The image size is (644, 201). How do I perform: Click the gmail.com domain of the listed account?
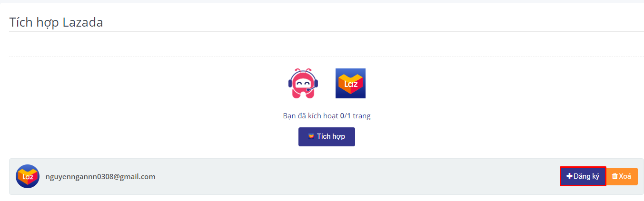tap(139, 177)
